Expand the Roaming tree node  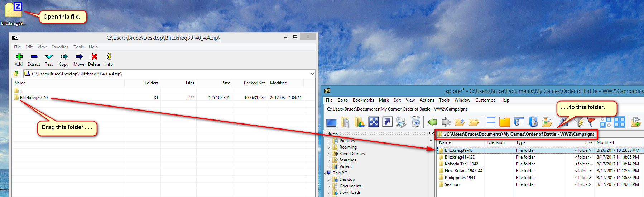click(x=328, y=147)
